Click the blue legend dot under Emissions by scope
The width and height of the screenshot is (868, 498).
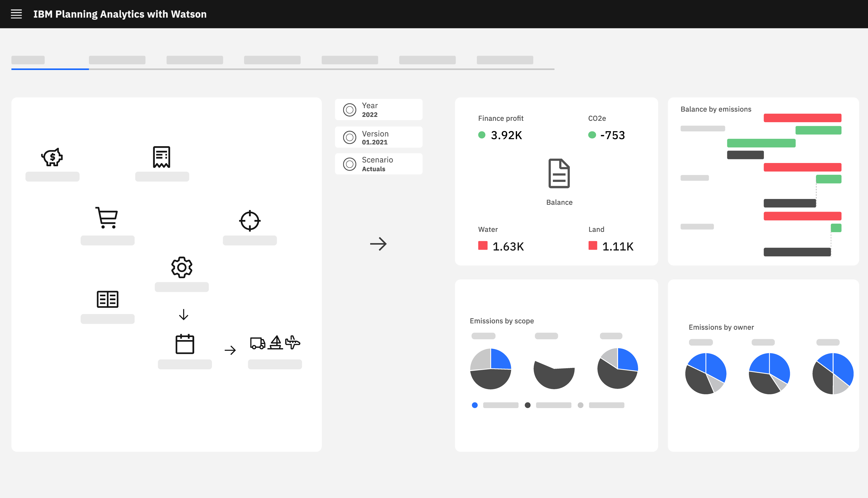click(x=475, y=405)
